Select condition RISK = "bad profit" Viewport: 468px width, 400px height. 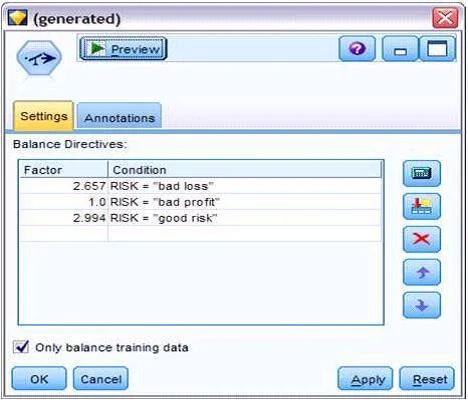coord(165,202)
